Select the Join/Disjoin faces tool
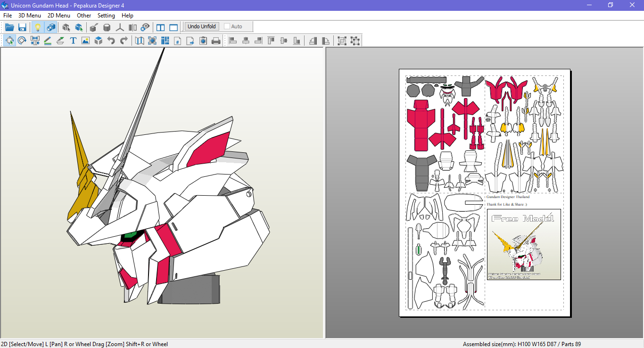Viewport: 644px width, 348px height. pos(35,41)
